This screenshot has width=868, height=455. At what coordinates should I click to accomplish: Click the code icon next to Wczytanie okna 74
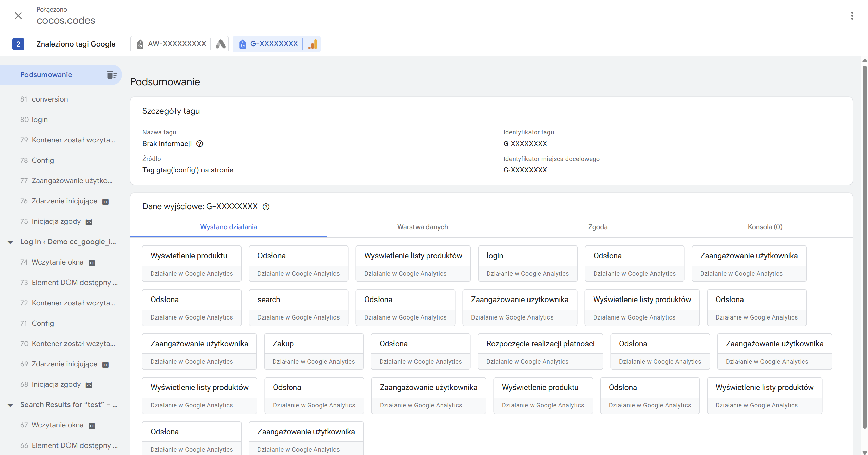[92, 263]
